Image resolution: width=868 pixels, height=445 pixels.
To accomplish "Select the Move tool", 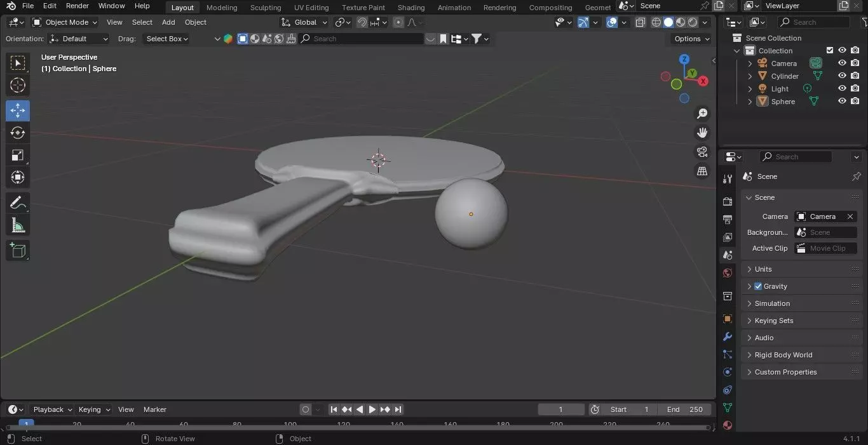I will (18, 110).
